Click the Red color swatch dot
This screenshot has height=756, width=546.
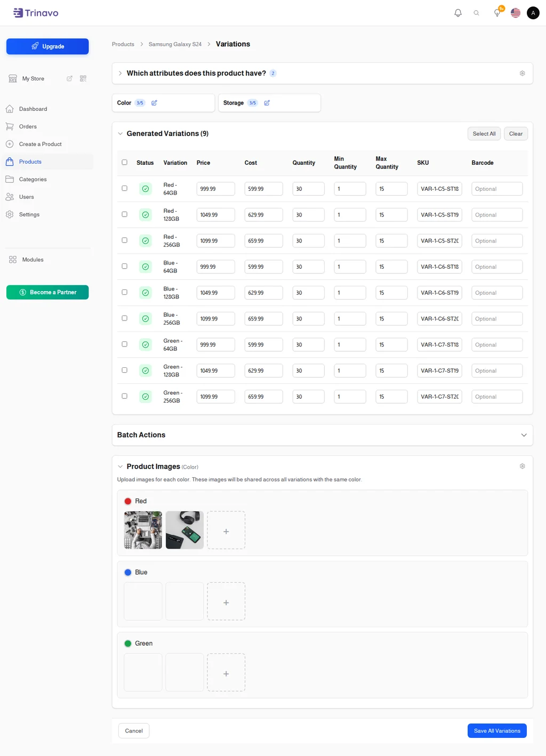point(128,501)
